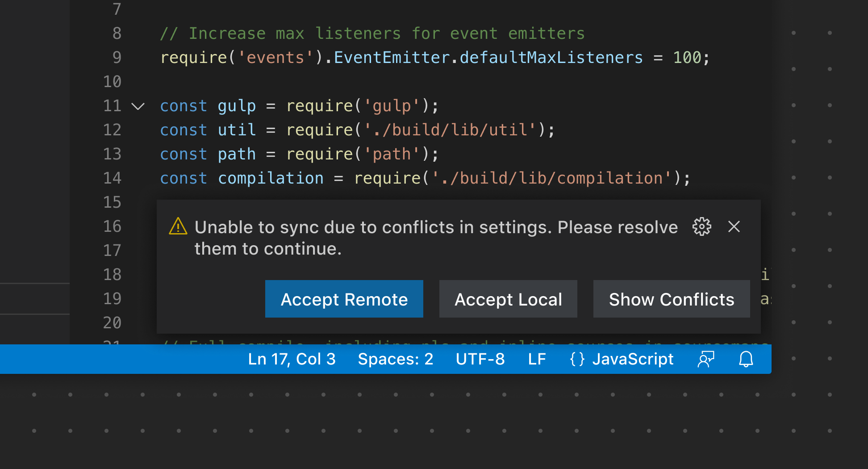Dismiss the sync conflict notification with the X
Viewport: 868px width, 469px height.
(734, 226)
